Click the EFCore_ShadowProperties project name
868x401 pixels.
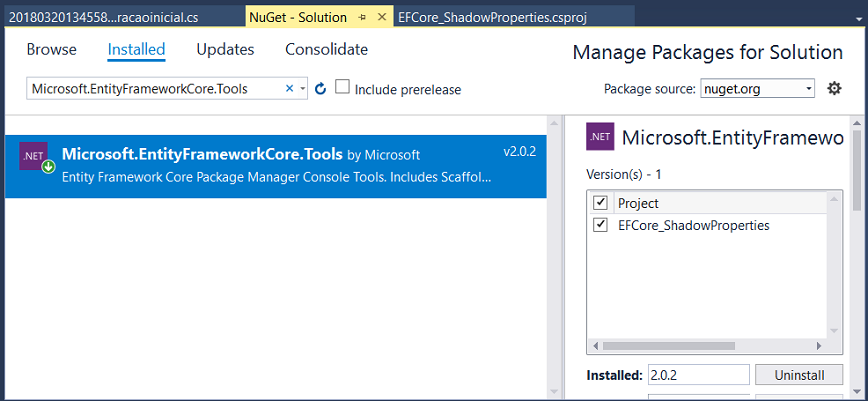[694, 225]
